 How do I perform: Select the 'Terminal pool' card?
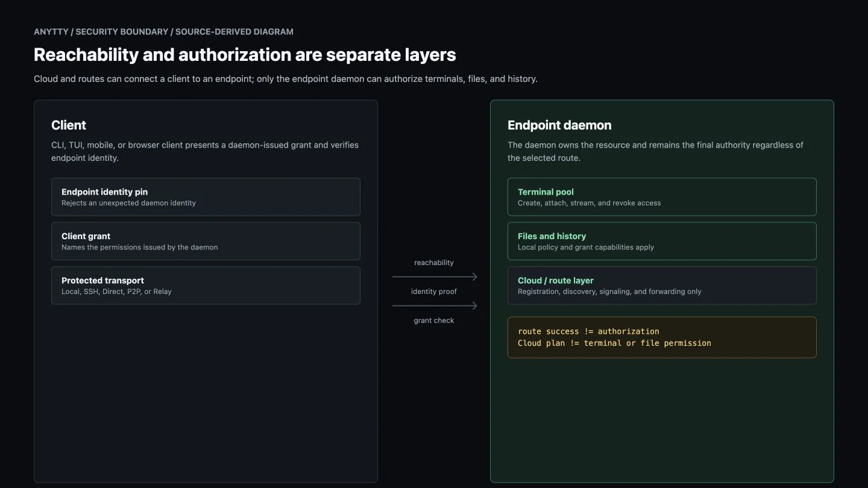[662, 197]
